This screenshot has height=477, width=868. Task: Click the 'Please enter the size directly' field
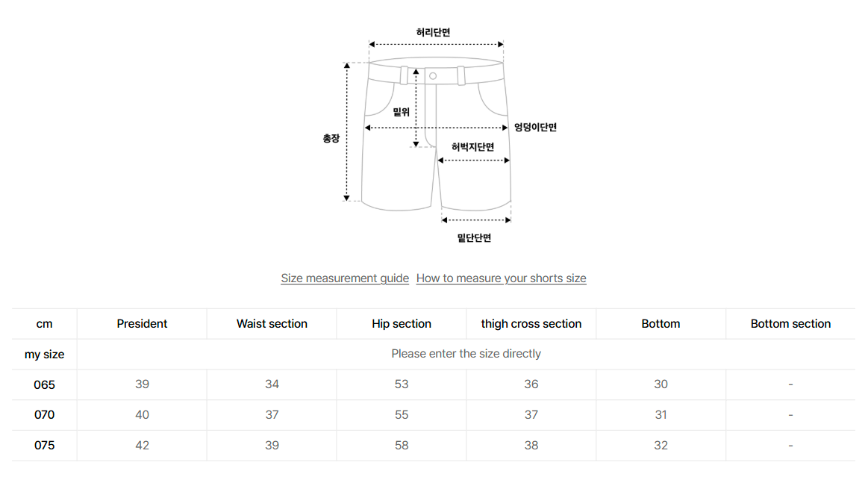click(x=466, y=354)
